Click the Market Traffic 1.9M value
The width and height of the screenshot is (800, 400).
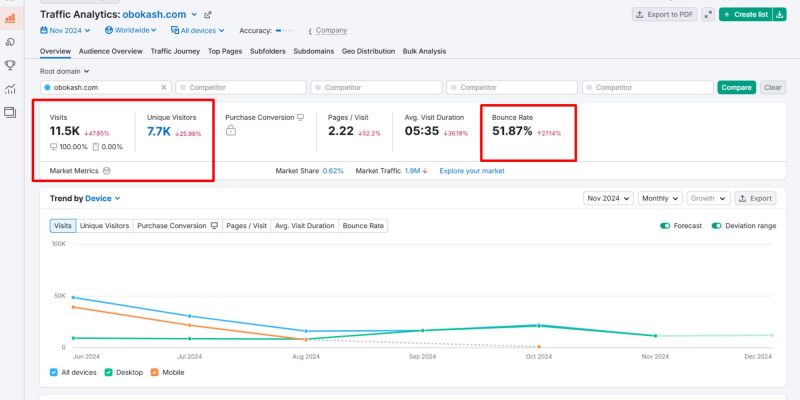pyautogui.click(x=413, y=171)
